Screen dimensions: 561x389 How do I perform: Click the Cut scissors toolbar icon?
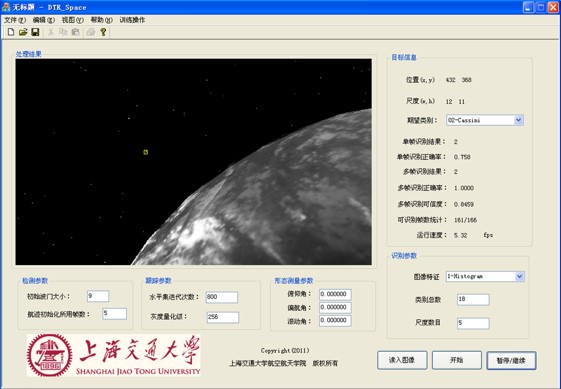(51, 32)
